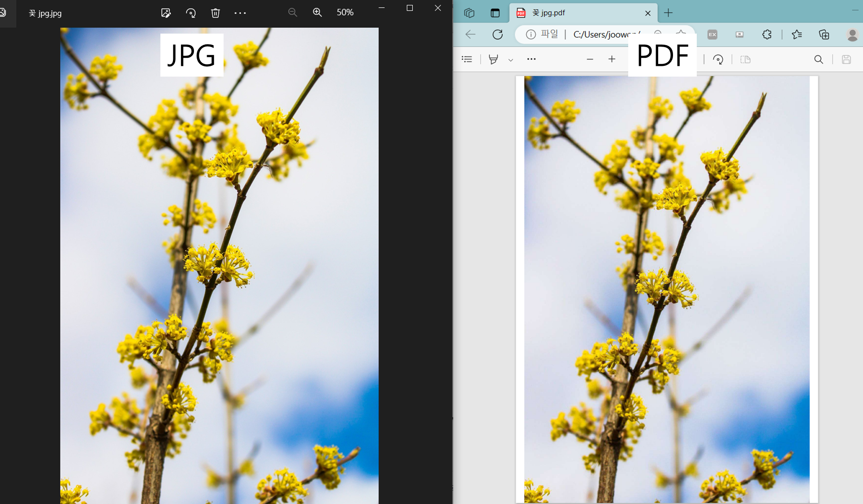Open the PDF toolbar more tools menu
This screenshot has width=863, height=504.
(x=531, y=59)
